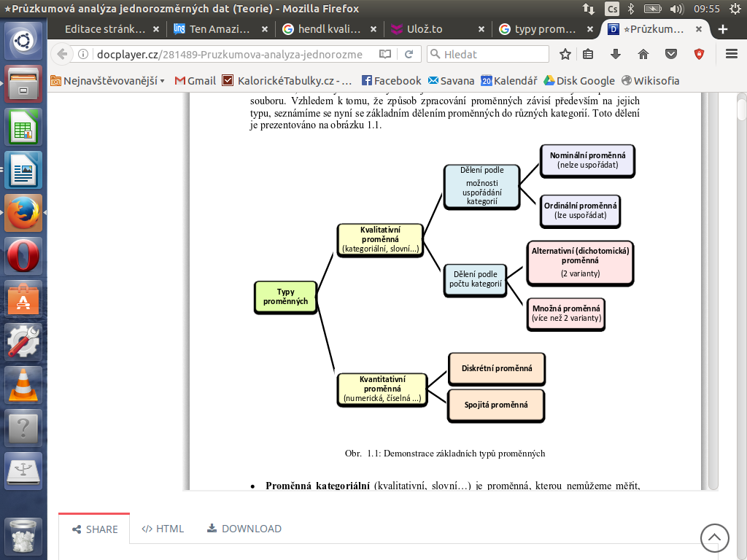
Task: Toggle Reader View in address bar
Action: coord(385,55)
